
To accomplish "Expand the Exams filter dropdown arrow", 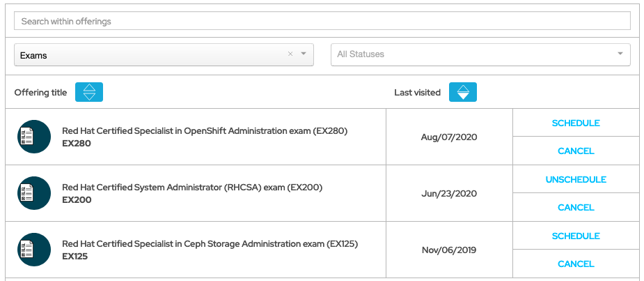I will click(304, 54).
